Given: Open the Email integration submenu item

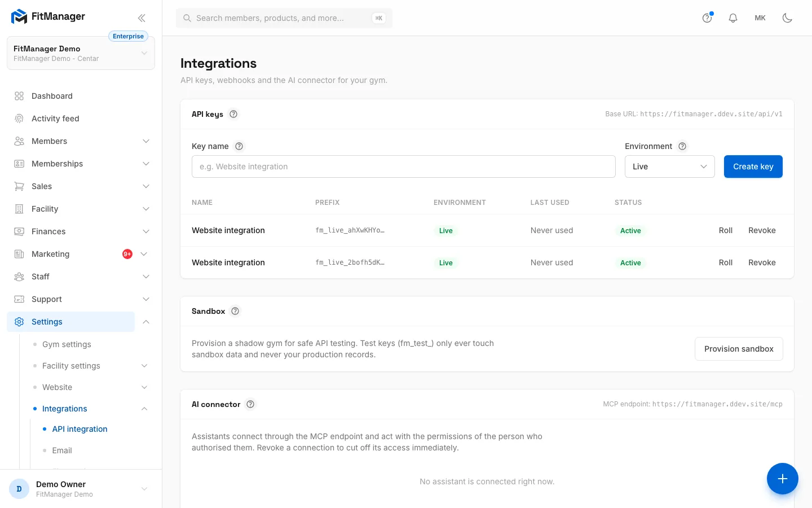Looking at the screenshot, I should coord(62,450).
